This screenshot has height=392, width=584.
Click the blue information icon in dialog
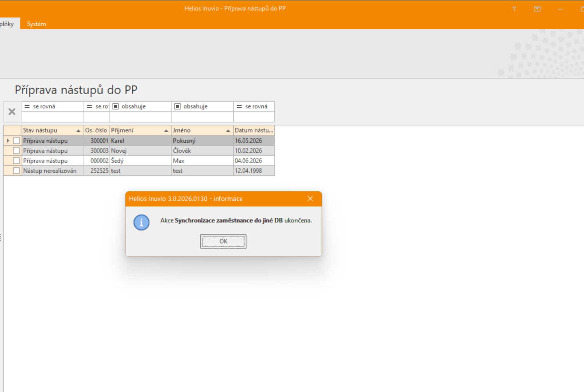[141, 223]
